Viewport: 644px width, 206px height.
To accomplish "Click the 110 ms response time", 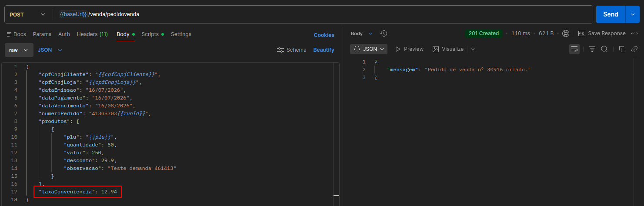I will click(x=521, y=33).
